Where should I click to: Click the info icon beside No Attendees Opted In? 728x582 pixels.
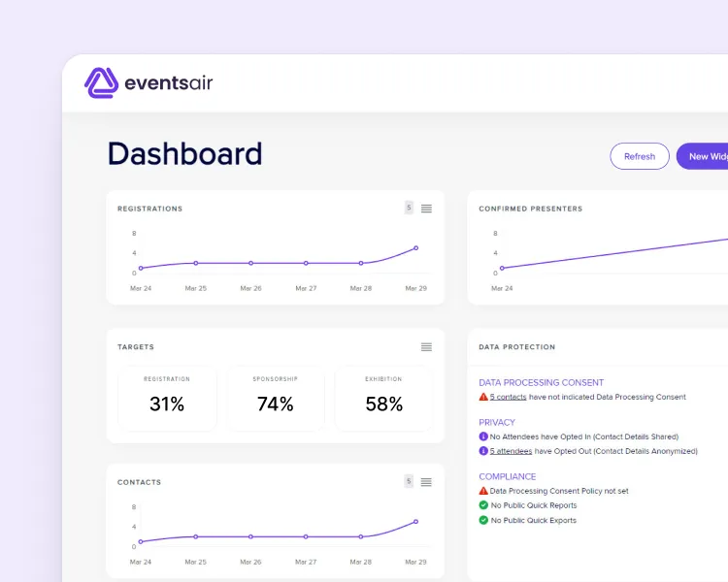coord(483,436)
